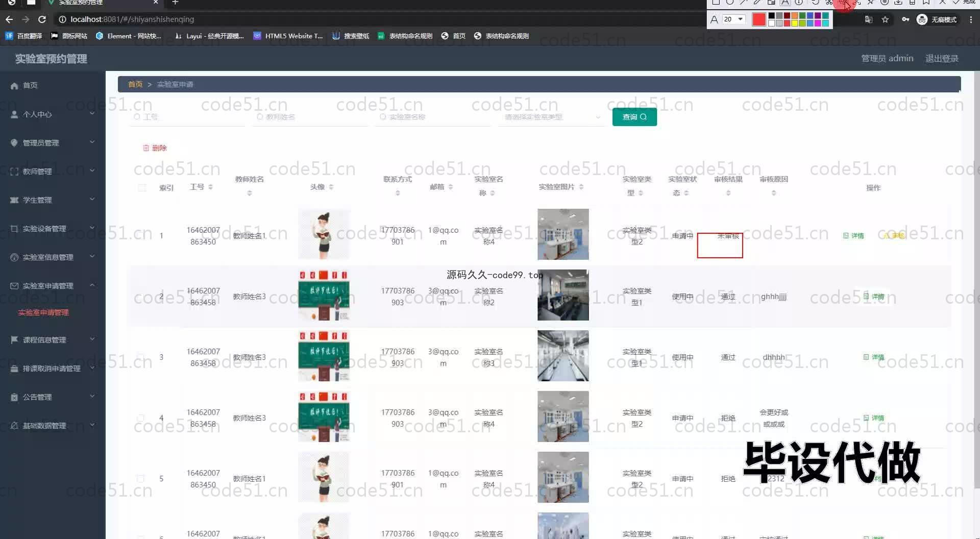Click the home icon beside sidebar 首页
Image resolution: width=980 pixels, height=539 pixels.
[14, 86]
